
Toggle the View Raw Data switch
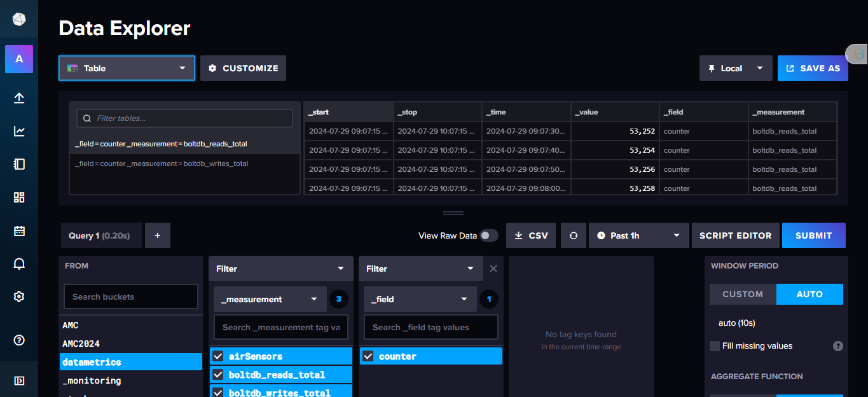488,235
